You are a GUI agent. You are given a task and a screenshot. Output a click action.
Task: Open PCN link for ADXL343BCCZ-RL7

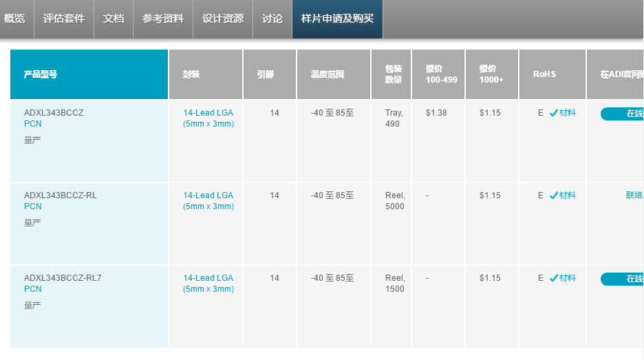[x=33, y=289]
